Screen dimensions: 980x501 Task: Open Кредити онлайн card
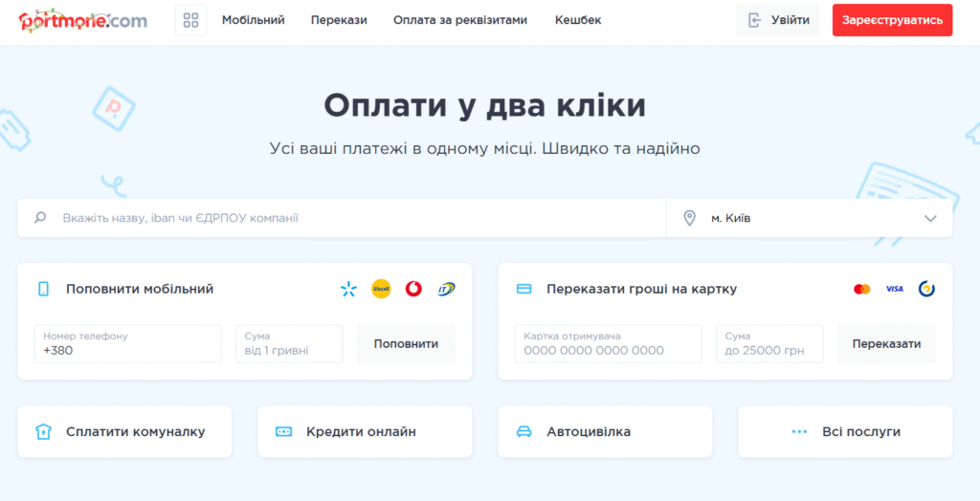365,431
